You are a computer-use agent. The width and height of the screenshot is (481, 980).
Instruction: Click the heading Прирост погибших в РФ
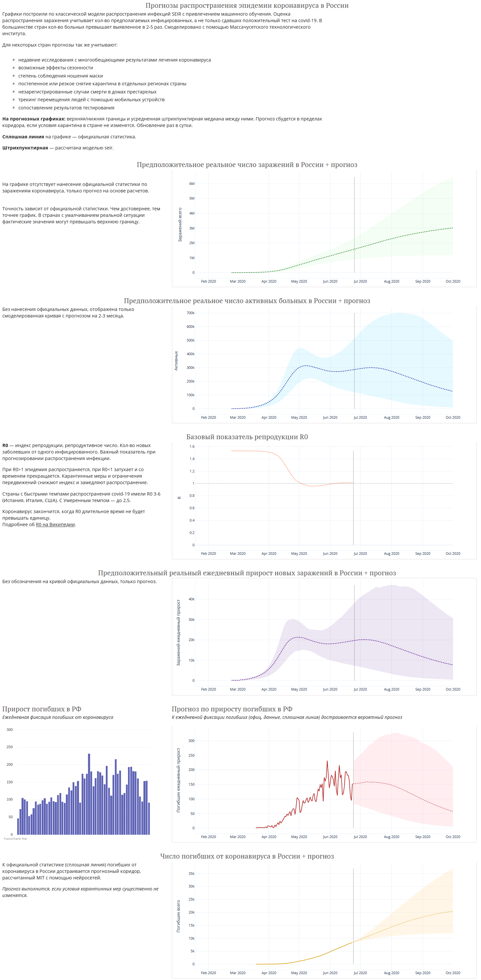pyautogui.click(x=42, y=709)
